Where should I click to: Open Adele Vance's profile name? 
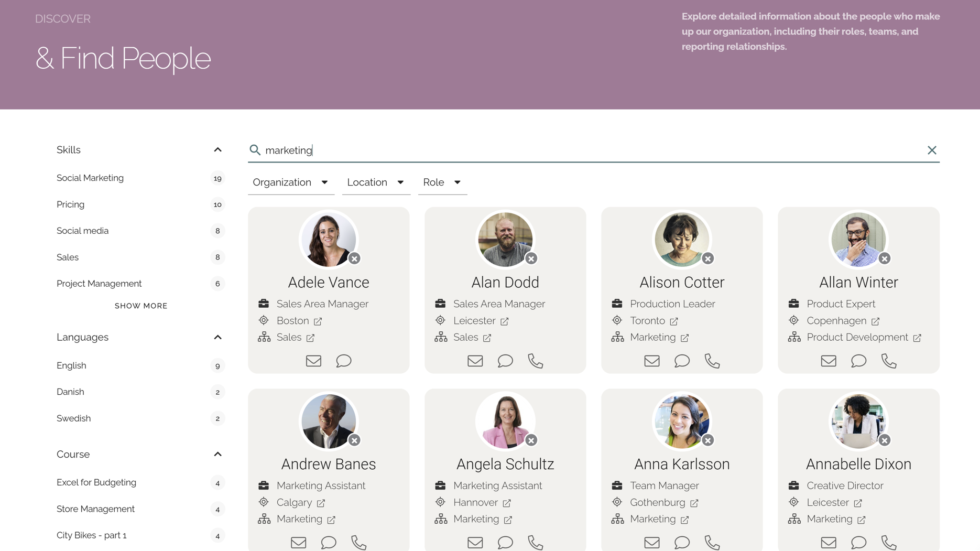click(x=329, y=283)
